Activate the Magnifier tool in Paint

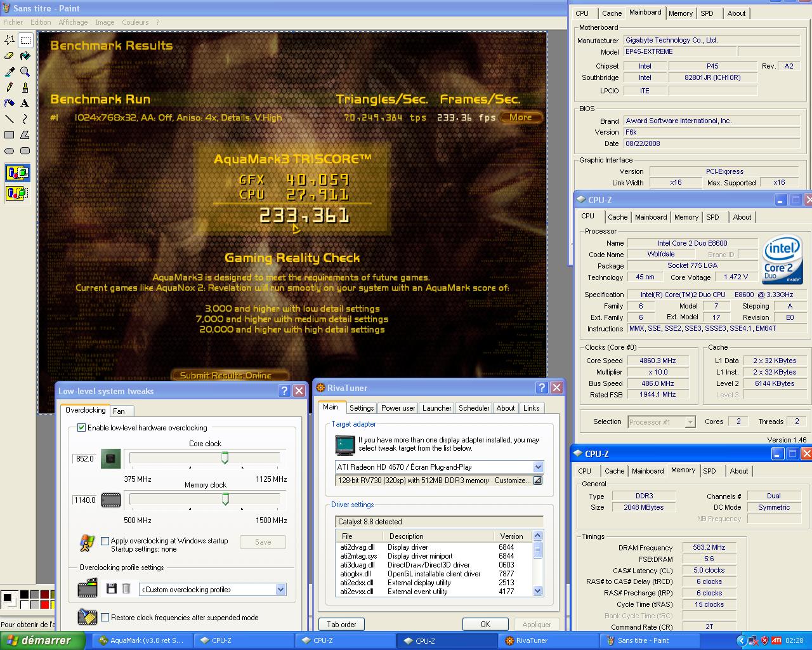coord(25,71)
